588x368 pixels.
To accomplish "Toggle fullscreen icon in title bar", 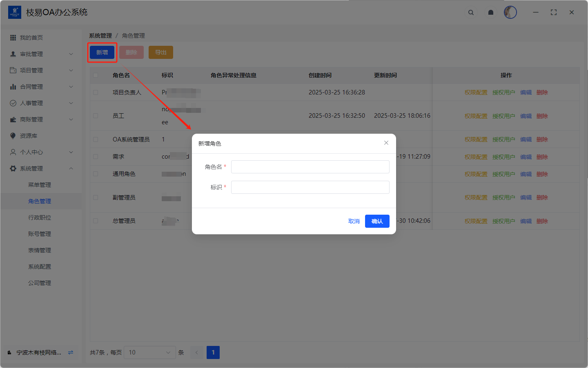I will [x=554, y=13].
